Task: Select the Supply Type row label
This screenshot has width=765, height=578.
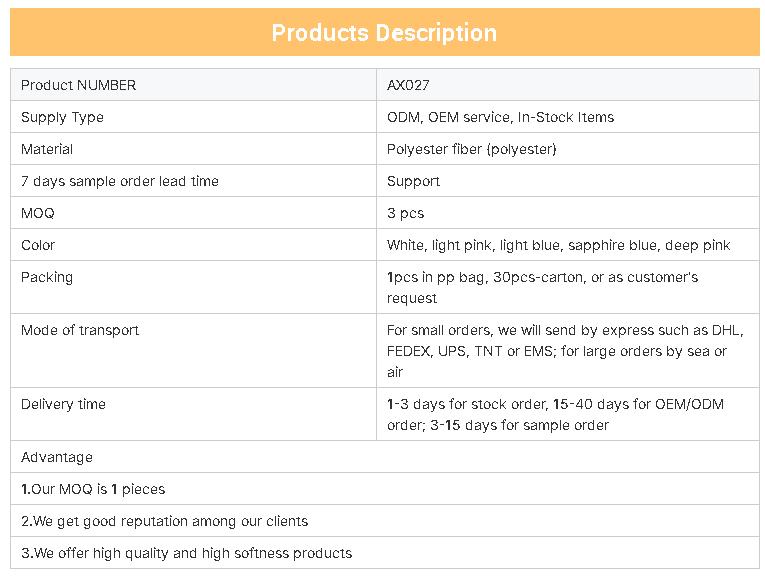Action: coord(62,117)
